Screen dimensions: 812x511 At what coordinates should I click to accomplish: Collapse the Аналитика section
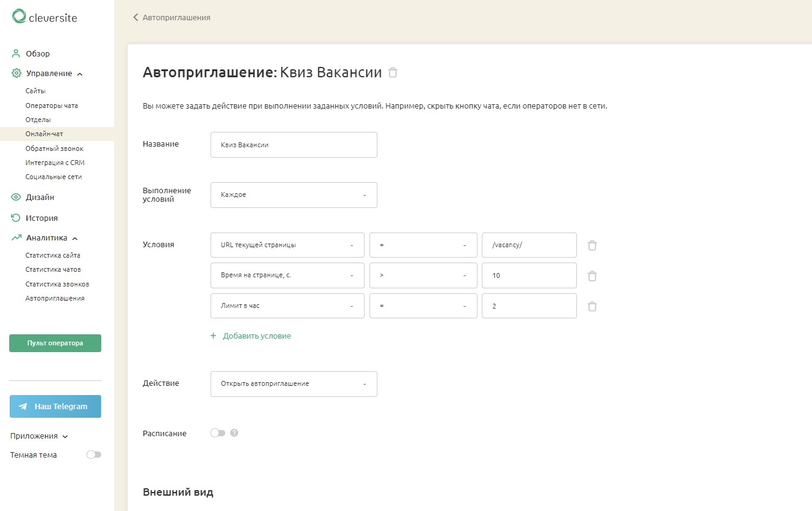tap(75, 238)
